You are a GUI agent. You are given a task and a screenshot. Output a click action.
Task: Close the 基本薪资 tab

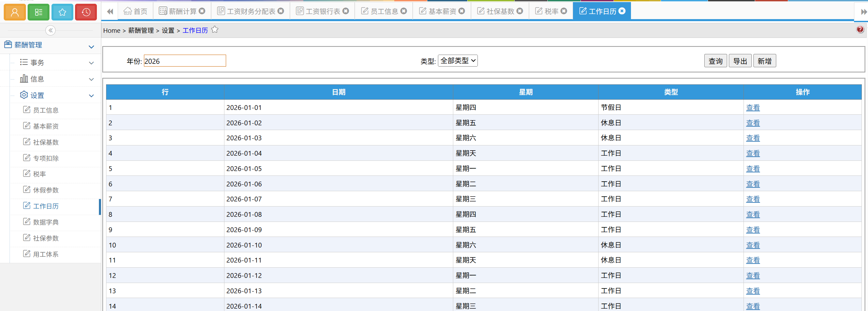461,11
